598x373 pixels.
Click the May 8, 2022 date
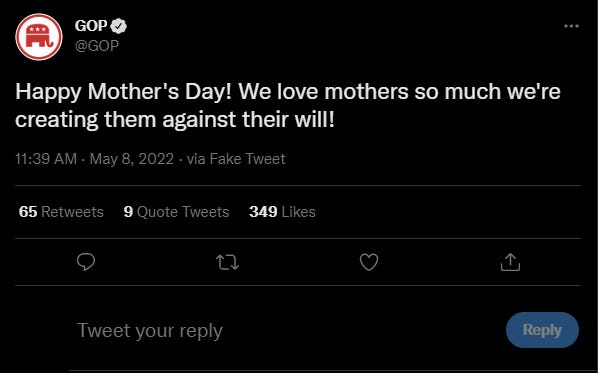click(x=132, y=159)
